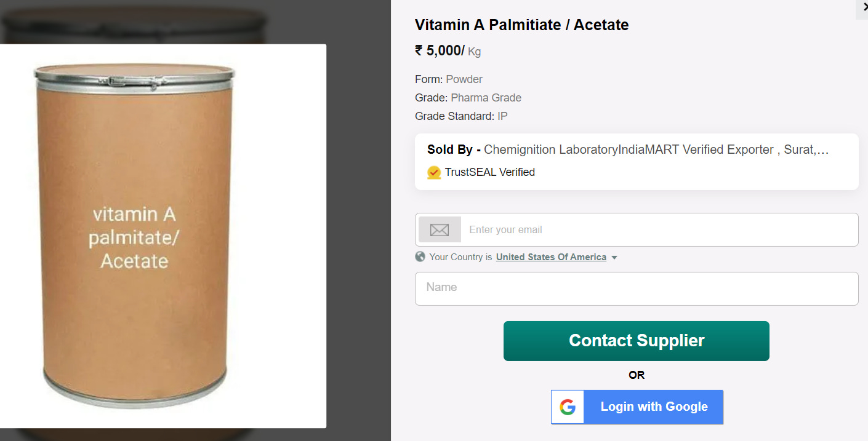Click the Pharma Grade specification
The image size is (868, 441).
pos(486,98)
